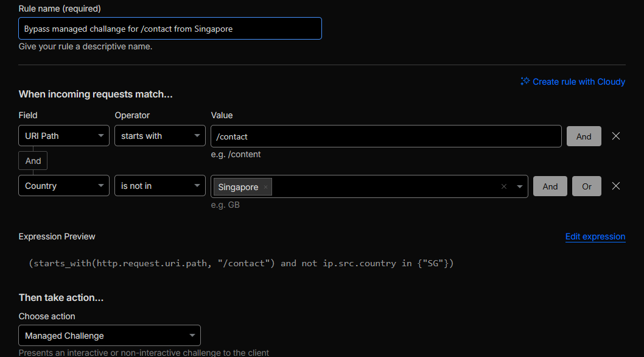This screenshot has width=644, height=357.
Task: Remove the Singapore tag from the value
Action: pyautogui.click(x=265, y=188)
